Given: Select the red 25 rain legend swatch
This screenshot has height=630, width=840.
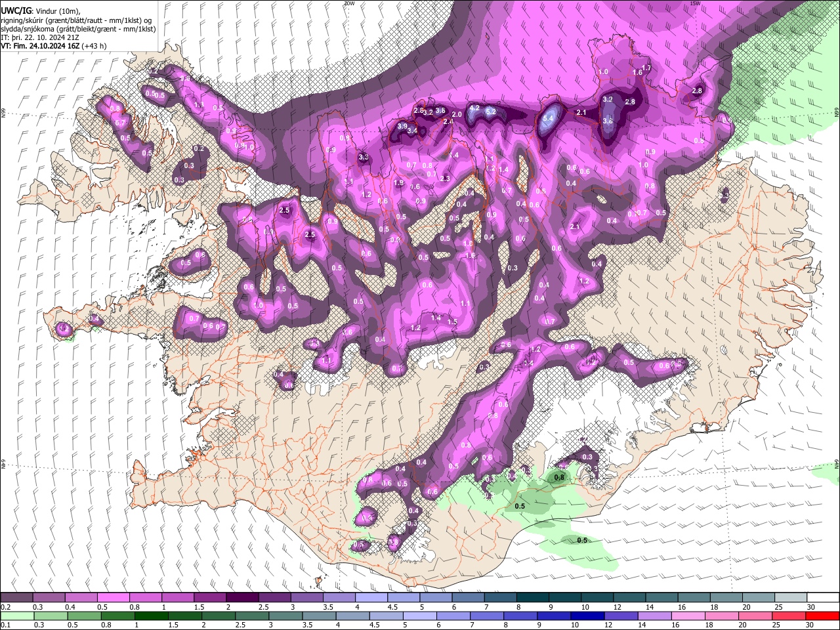Looking at the screenshot, I should pos(789,616).
